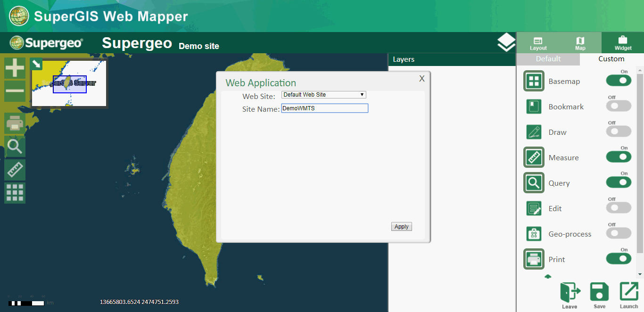
Task: Open the print tool on map toolbar
Action: 15,123
